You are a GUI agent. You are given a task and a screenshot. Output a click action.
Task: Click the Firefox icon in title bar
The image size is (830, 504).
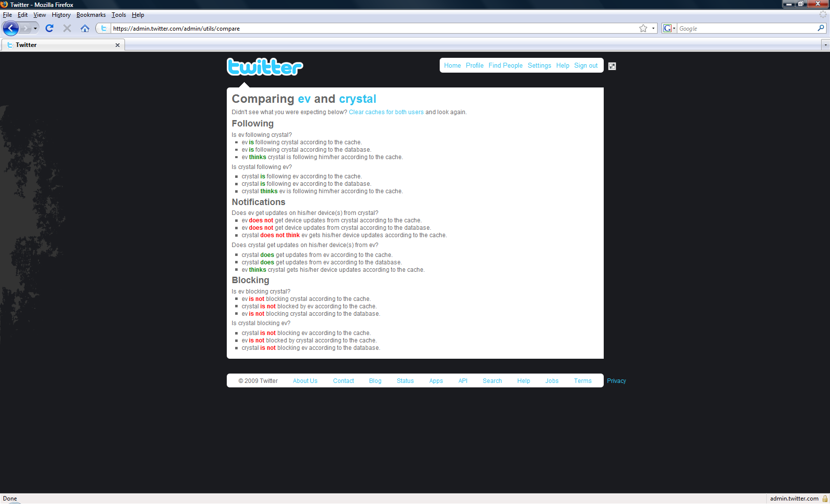(4, 4)
